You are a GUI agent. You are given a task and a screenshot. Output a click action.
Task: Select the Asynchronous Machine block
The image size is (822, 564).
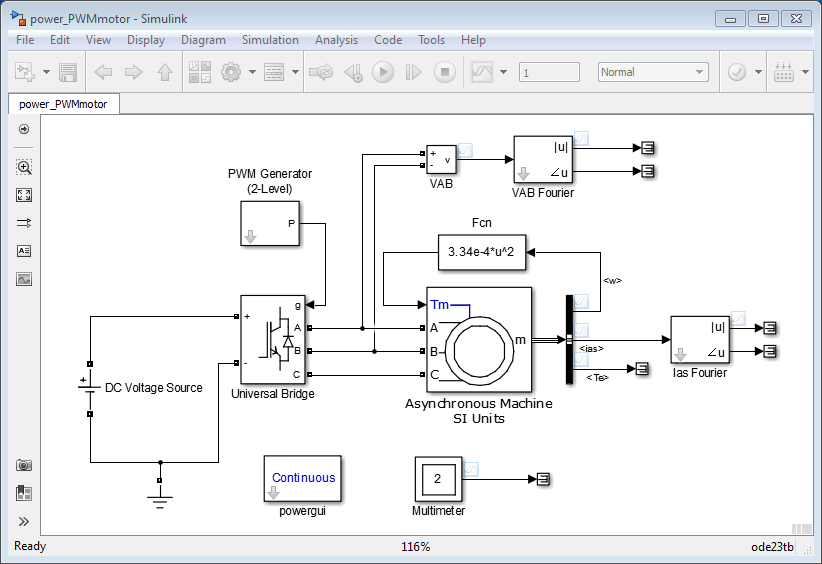[x=479, y=340]
